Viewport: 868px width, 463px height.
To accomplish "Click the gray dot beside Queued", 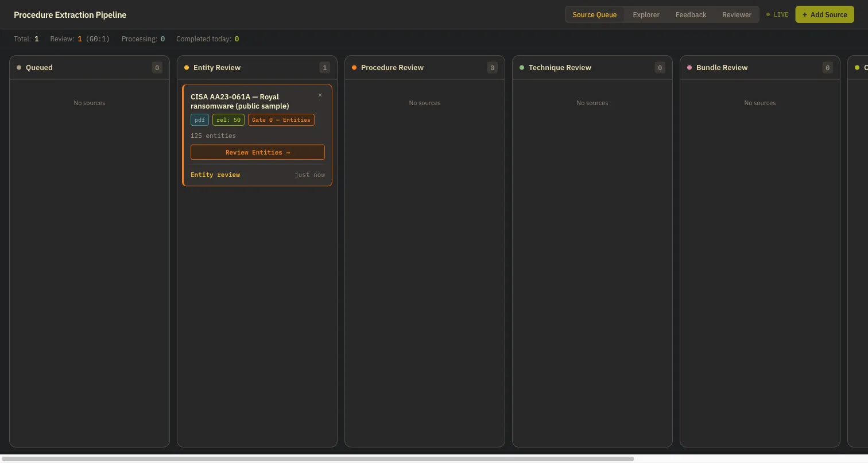I will 19,68.
